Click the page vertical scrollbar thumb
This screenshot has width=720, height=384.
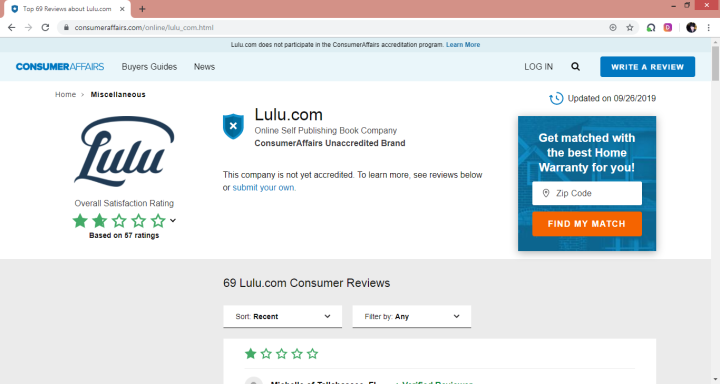(715, 63)
